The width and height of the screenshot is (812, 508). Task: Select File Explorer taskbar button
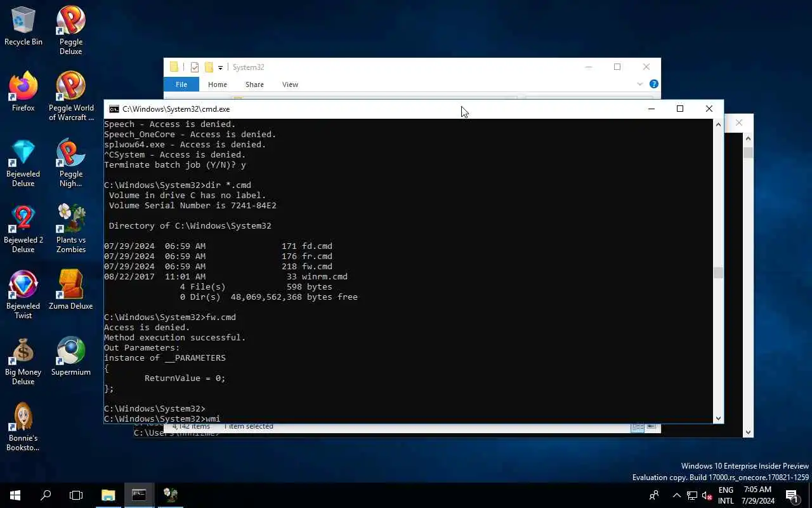(108, 495)
